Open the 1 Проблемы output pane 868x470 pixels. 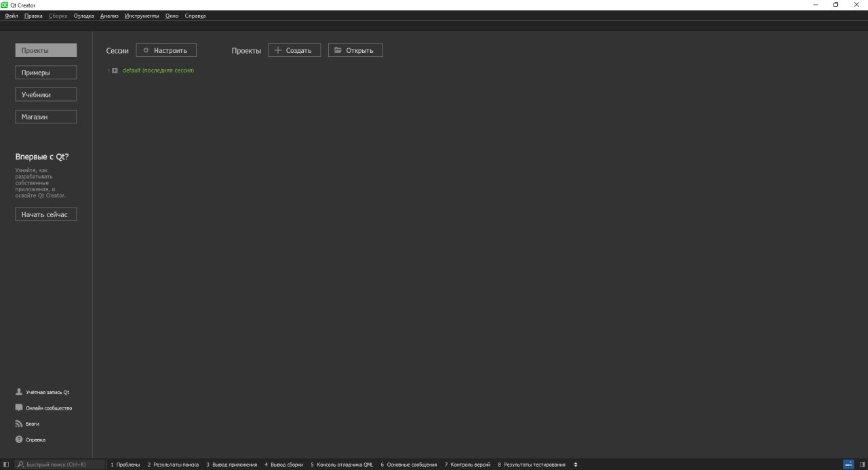(x=125, y=465)
